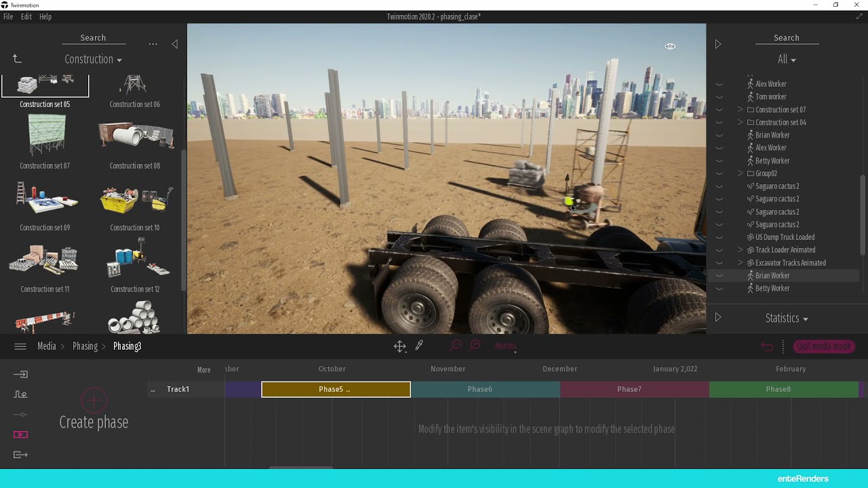Viewport: 868px width, 488px height.
Task: Toggle visibility of Track Loader Animated
Action: 719,250
